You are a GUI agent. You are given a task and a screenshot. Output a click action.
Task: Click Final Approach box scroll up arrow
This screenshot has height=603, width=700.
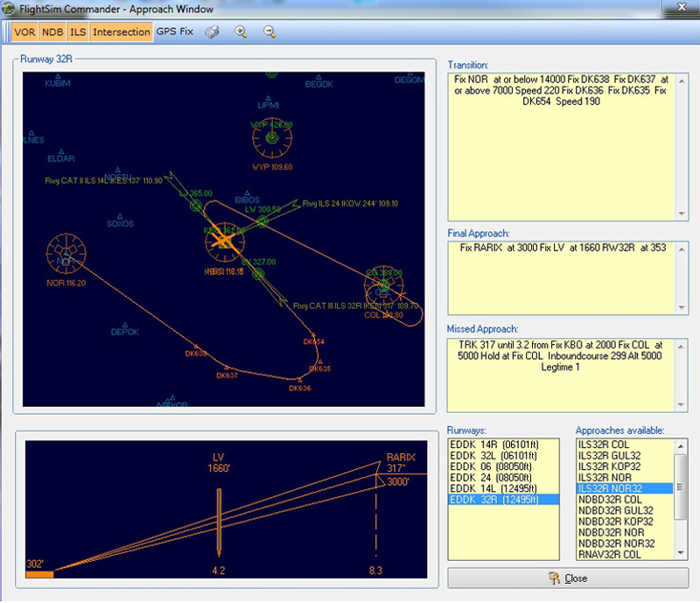click(x=682, y=249)
